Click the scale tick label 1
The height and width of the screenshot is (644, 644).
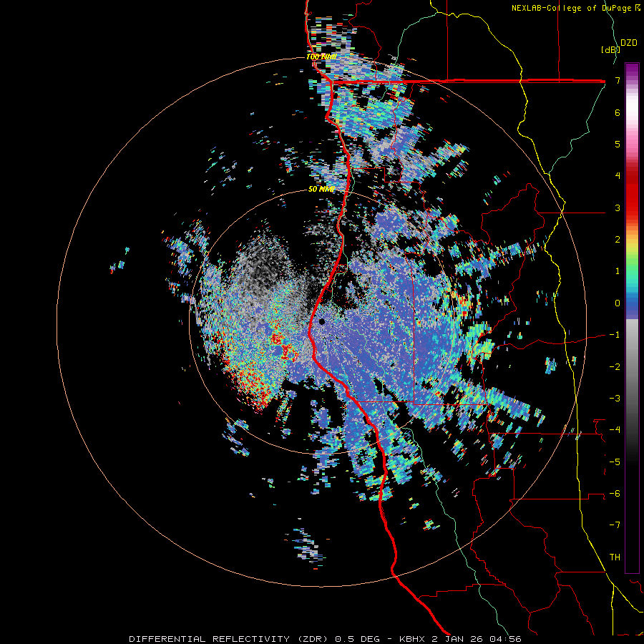point(618,271)
